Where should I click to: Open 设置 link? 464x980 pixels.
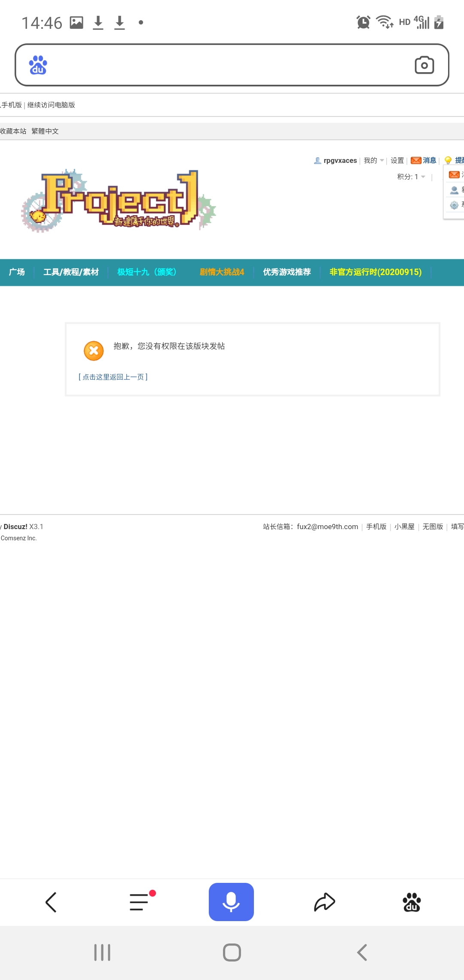397,160
